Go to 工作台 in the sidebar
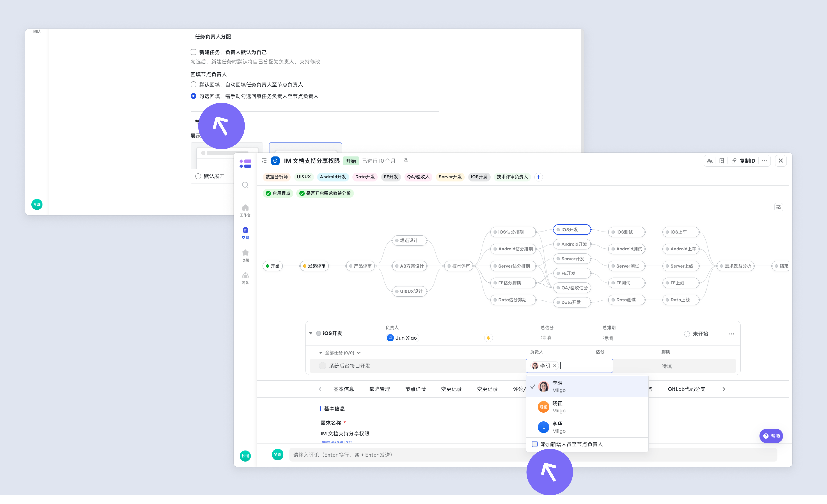This screenshot has width=827, height=504. pos(245,211)
